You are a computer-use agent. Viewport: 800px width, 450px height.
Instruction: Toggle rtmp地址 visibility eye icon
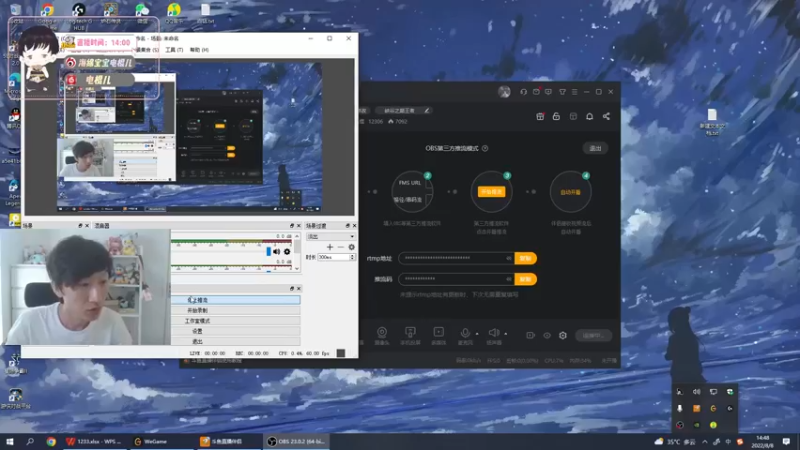click(509, 258)
